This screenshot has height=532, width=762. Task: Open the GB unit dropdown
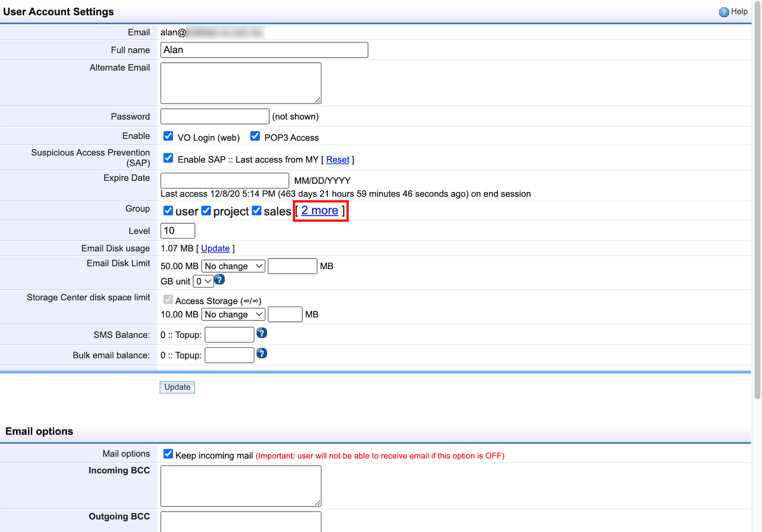[203, 281]
